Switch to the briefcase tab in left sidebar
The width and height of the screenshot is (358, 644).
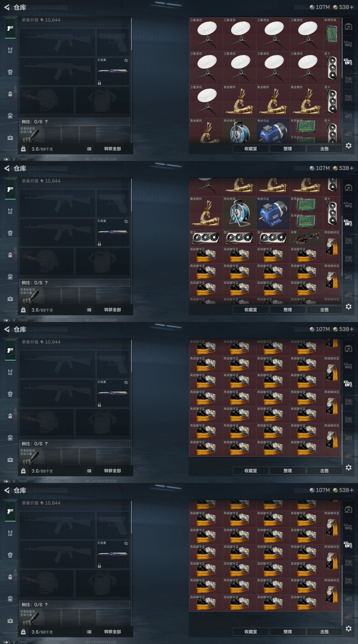coord(10,138)
